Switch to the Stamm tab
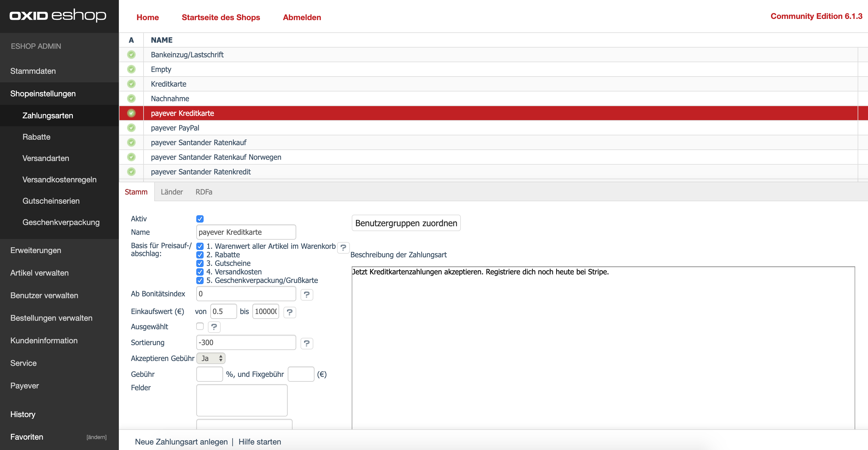This screenshot has width=868, height=450. (136, 192)
